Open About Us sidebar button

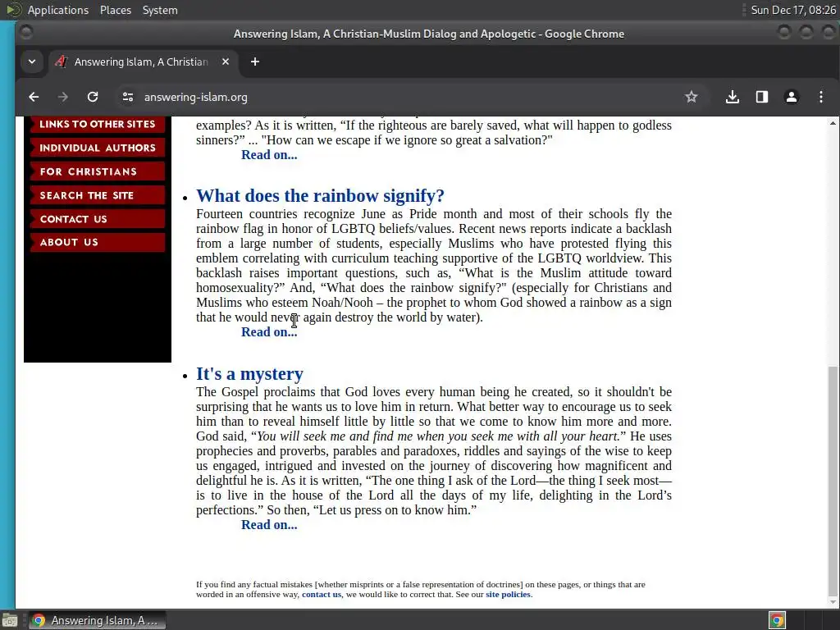click(x=98, y=242)
